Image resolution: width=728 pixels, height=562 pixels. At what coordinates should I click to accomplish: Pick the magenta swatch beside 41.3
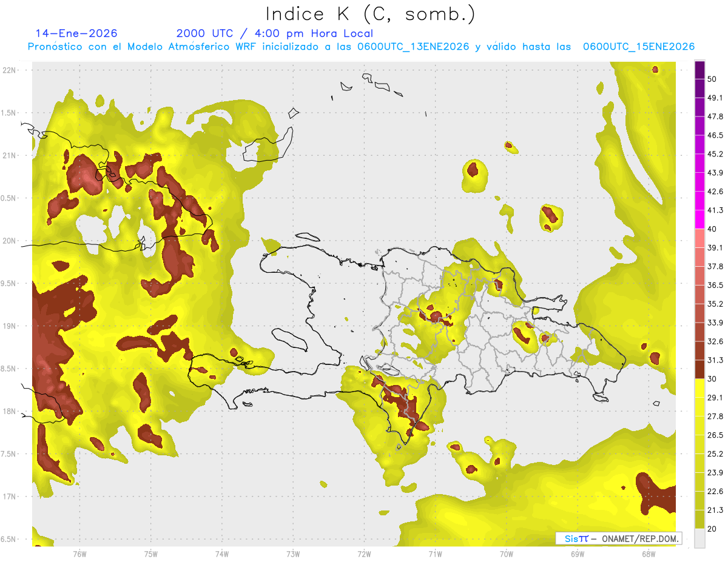pyautogui.click(x=699, y=219)
